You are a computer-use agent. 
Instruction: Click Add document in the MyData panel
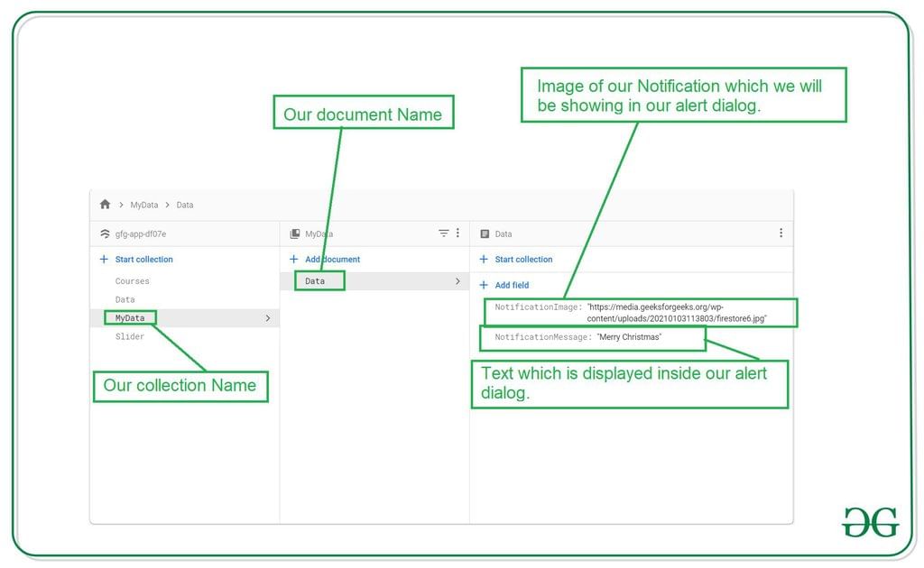(332, 259)
